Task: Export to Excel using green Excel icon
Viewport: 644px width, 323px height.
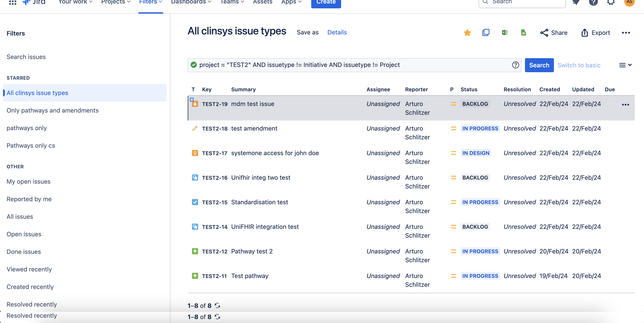Action: [x=505, y=32]
